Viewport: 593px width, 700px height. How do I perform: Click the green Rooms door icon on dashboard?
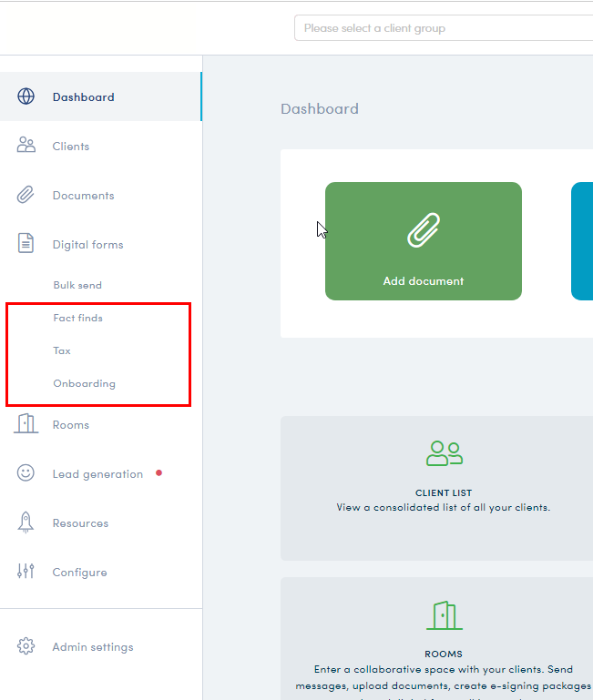point(445,615)
